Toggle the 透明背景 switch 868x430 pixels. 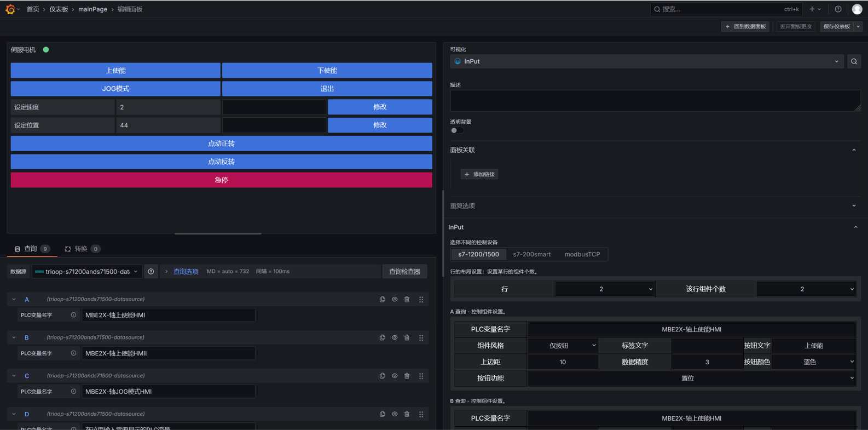point(457,130)
